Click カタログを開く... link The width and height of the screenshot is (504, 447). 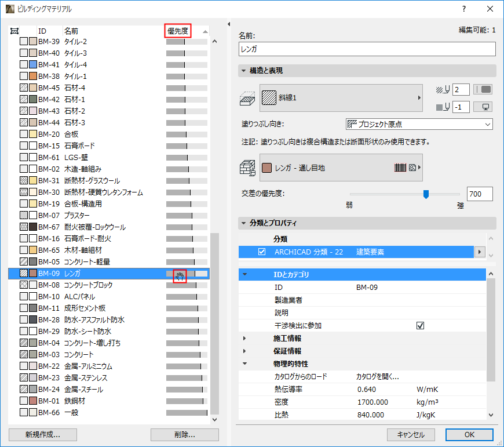point(377,377)
